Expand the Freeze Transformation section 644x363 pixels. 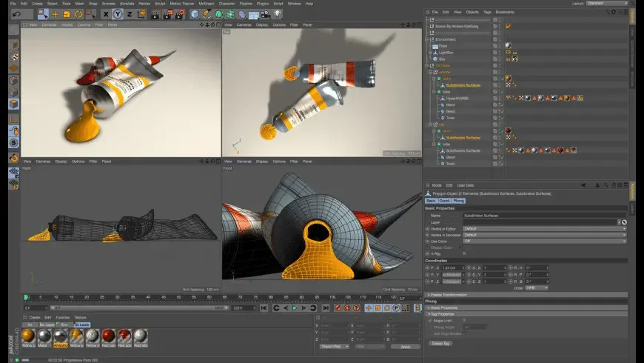coord(527,295)
